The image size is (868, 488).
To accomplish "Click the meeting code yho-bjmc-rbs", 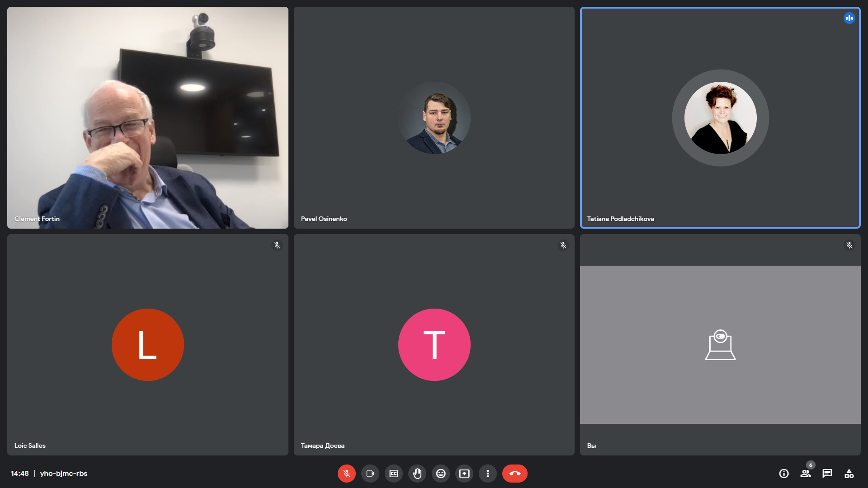I will click(64, 474).
